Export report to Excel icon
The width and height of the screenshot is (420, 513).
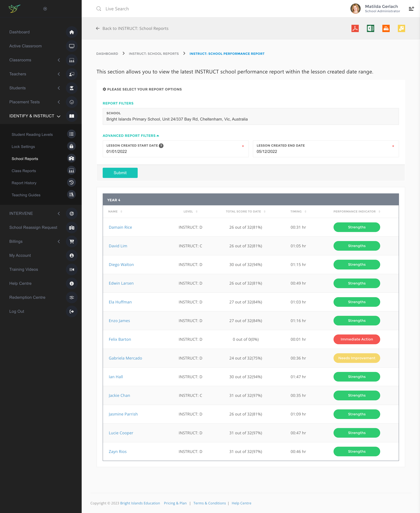click(x=370, y=28)
